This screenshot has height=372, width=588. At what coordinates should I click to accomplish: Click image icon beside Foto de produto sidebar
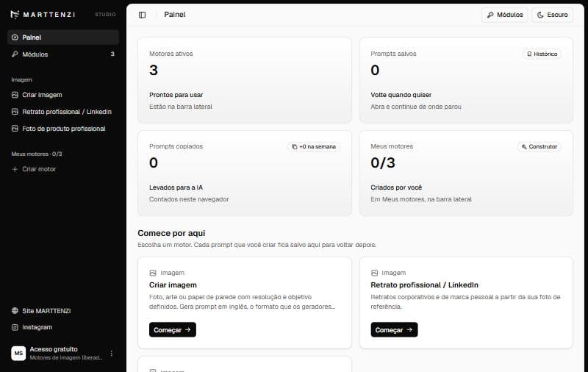(15, 129)
